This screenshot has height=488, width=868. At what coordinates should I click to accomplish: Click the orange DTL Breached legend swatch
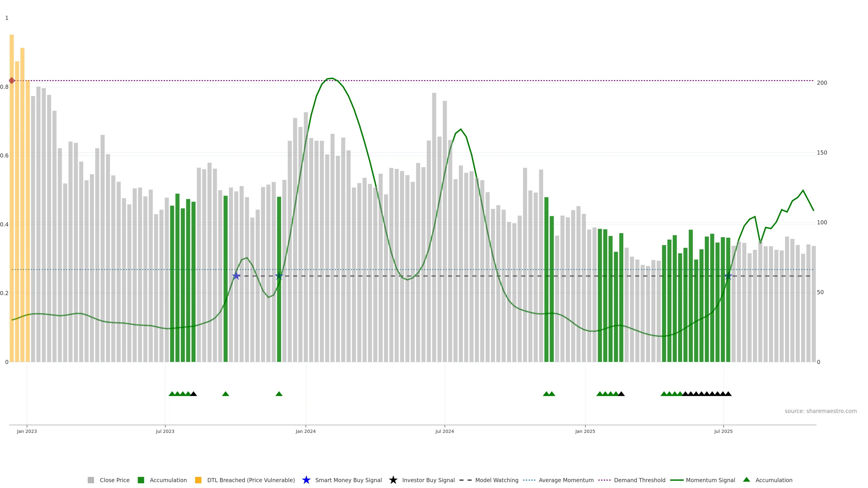[198, 480]
